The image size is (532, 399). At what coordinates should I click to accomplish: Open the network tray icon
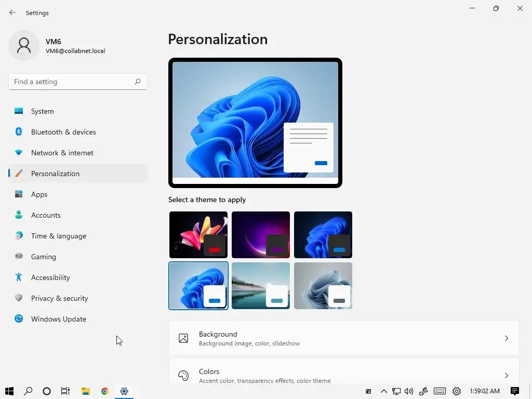(396, 391)
